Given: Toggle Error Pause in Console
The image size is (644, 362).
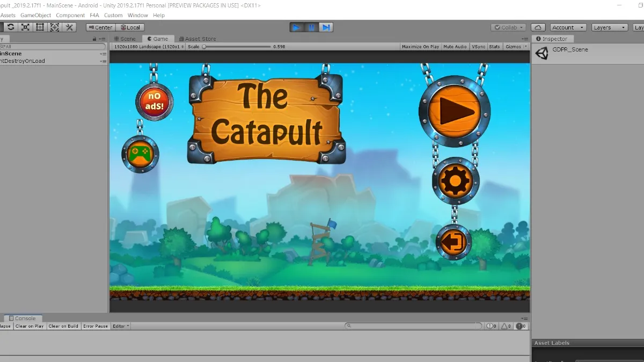Looking at the screenshot, I should (x=96, y=326).
